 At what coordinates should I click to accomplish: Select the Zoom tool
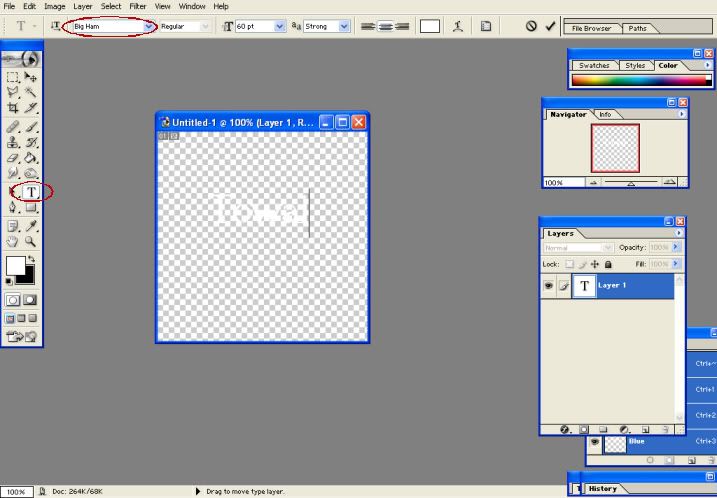pos(31,241)
